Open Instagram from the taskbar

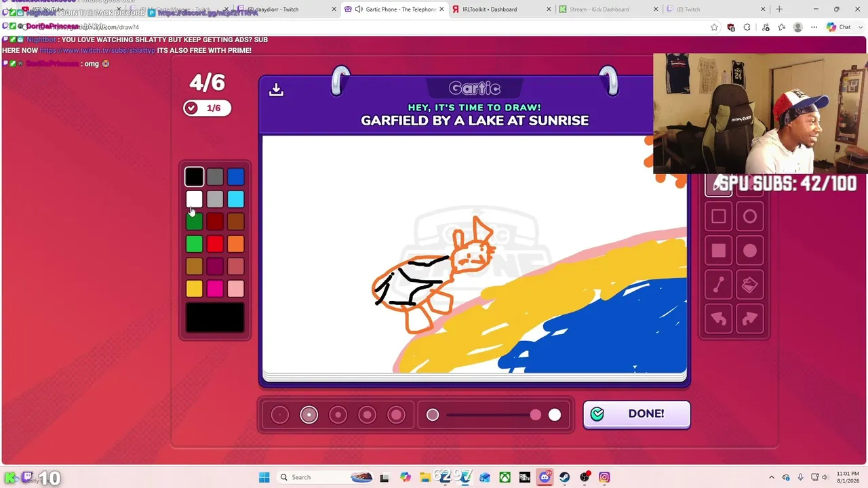click(604, 477)
